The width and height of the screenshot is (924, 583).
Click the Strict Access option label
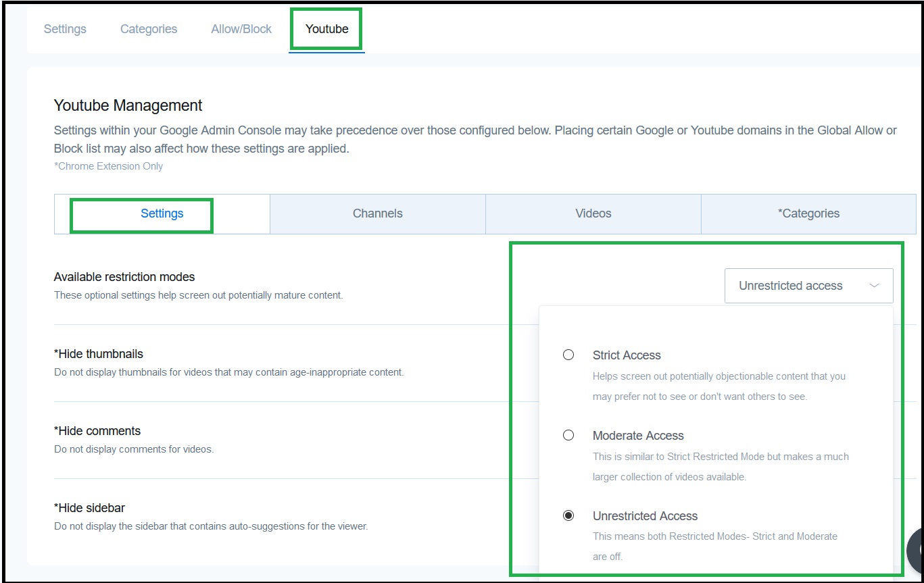pos(627,355)
